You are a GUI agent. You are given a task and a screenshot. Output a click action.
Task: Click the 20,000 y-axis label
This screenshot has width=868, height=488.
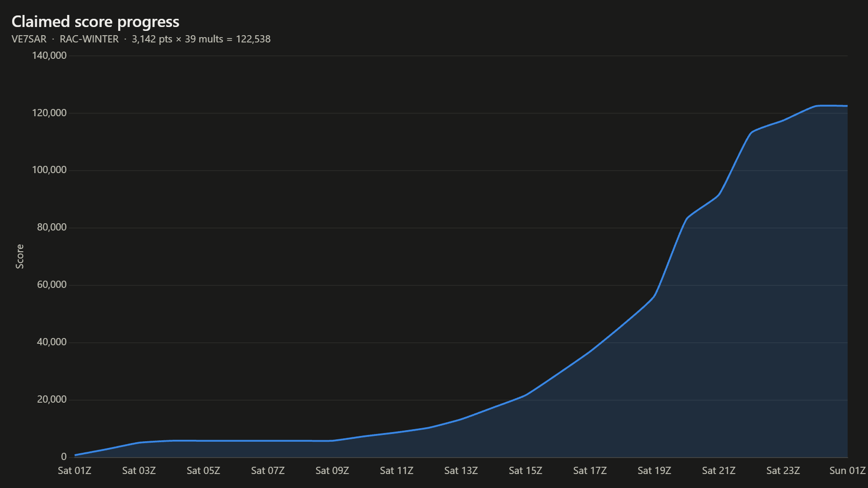coord(52,399)
